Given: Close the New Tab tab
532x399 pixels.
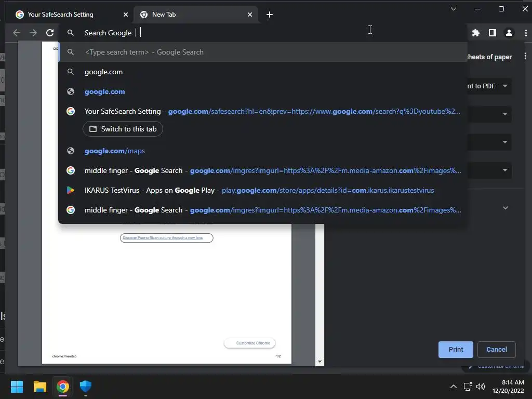Looking at the screenshot, I should click(x=250, y=15).
